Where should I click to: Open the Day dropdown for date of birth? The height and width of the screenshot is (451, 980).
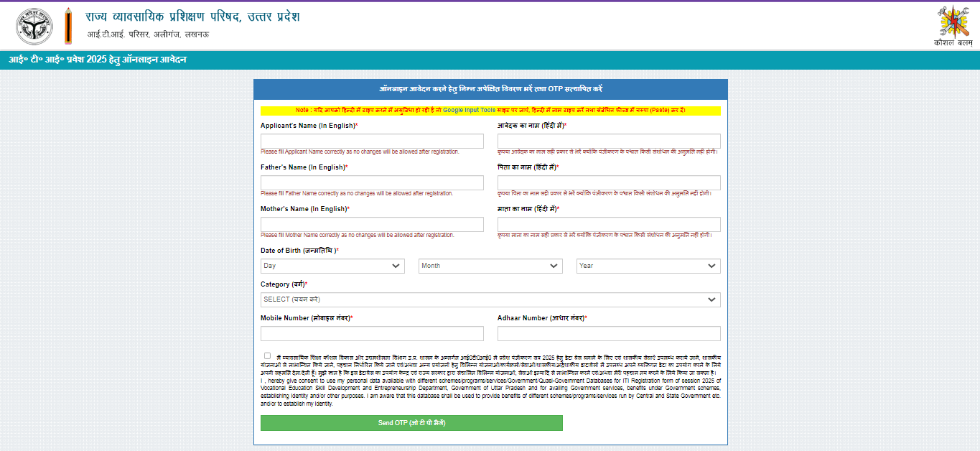(x=332, y=266)
